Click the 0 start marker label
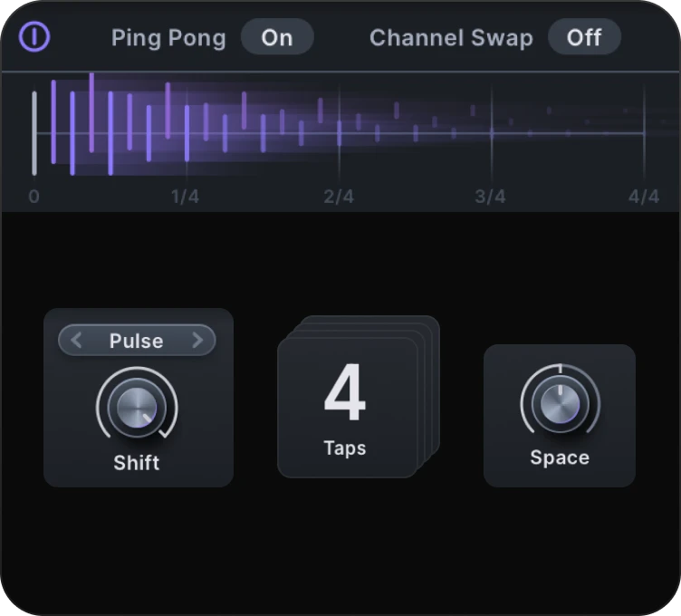 pos(34,197)
